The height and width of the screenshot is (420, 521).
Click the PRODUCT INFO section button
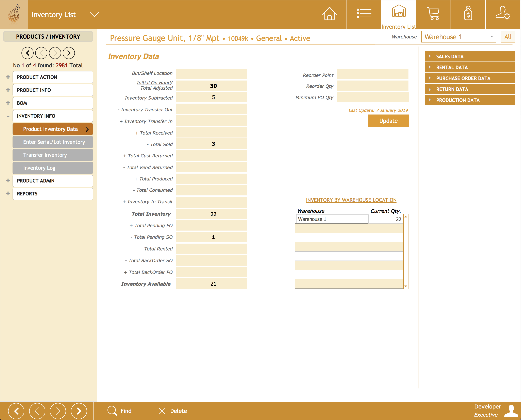(53, 90)
